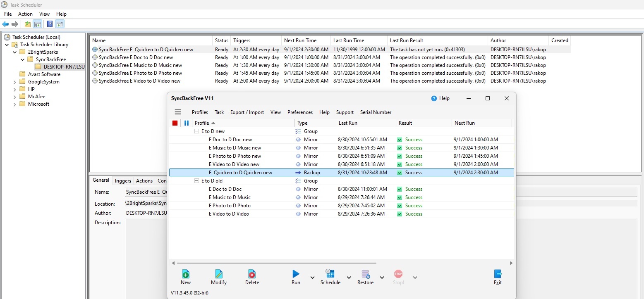Expand the Microsoft folder
This screenshot has height=299, width=644.
tap(15, 104)
